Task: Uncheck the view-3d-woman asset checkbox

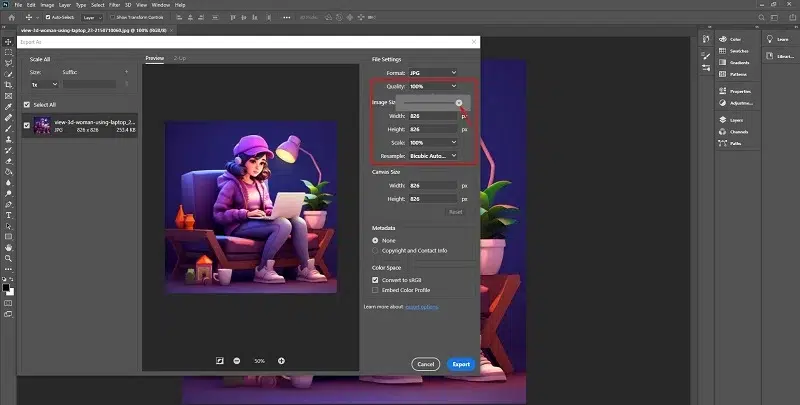Action: (27, 125)
